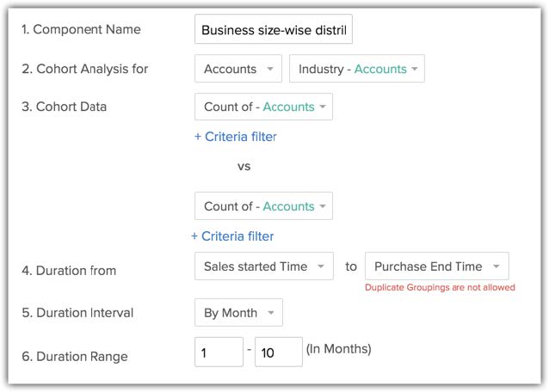Add the second Criteria filter below vs
Screen dimensions: 549x392
click(x=232, y=236)
